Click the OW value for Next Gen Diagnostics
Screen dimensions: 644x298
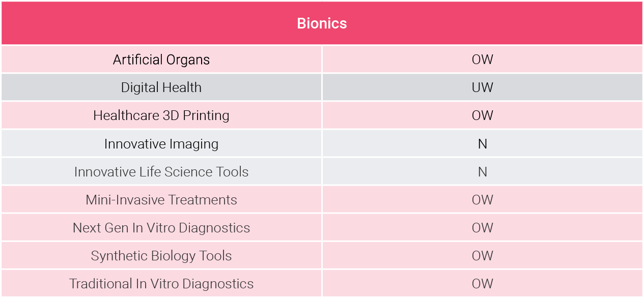482,228
